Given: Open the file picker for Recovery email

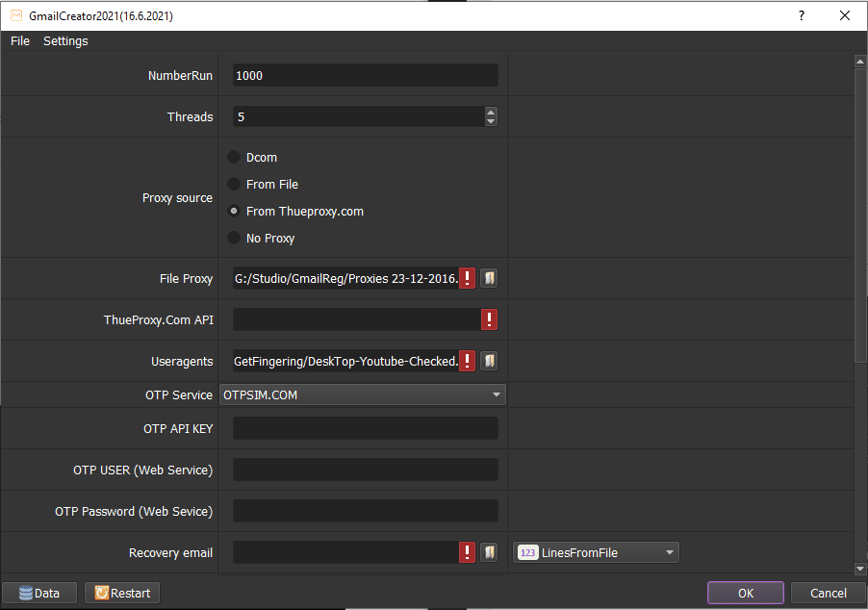Looking at the screenshot, I should coord(489,552).
